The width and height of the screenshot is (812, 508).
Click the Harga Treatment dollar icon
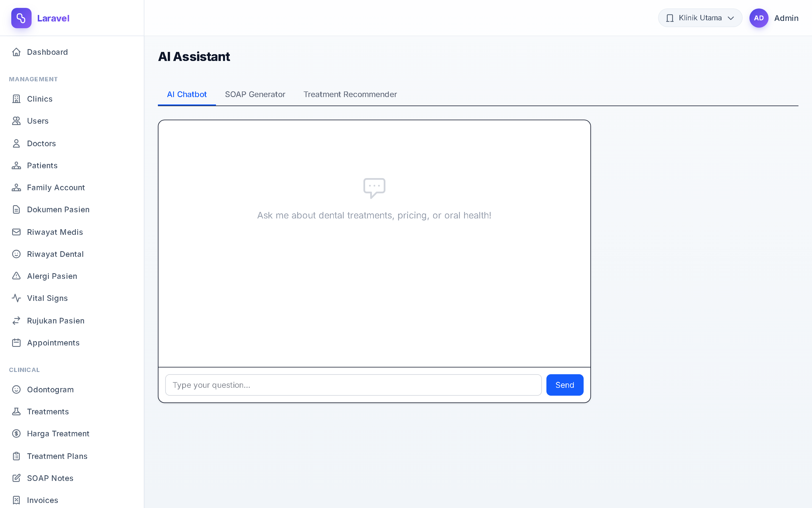point(16,434)
